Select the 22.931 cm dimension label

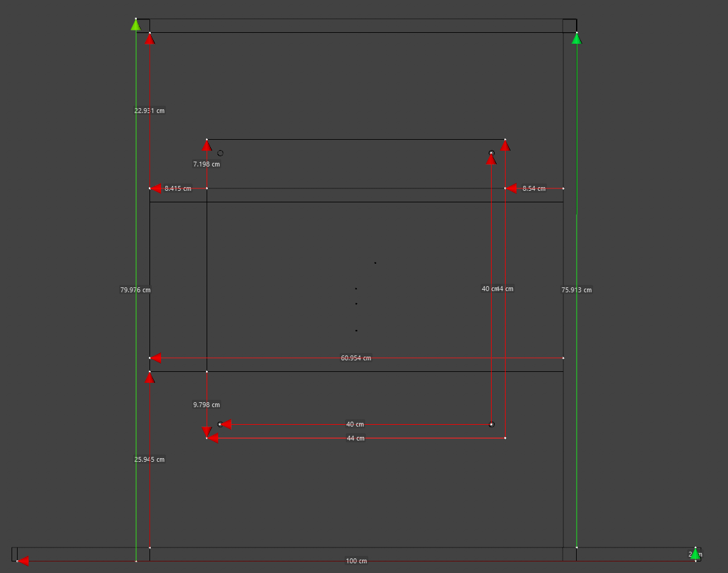(x=149, y=111)
